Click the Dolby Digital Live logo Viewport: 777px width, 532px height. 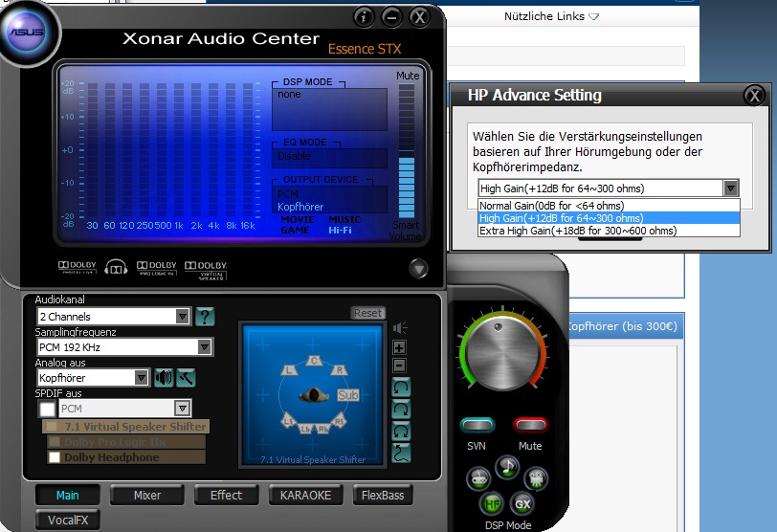click(x=77, y=268)
